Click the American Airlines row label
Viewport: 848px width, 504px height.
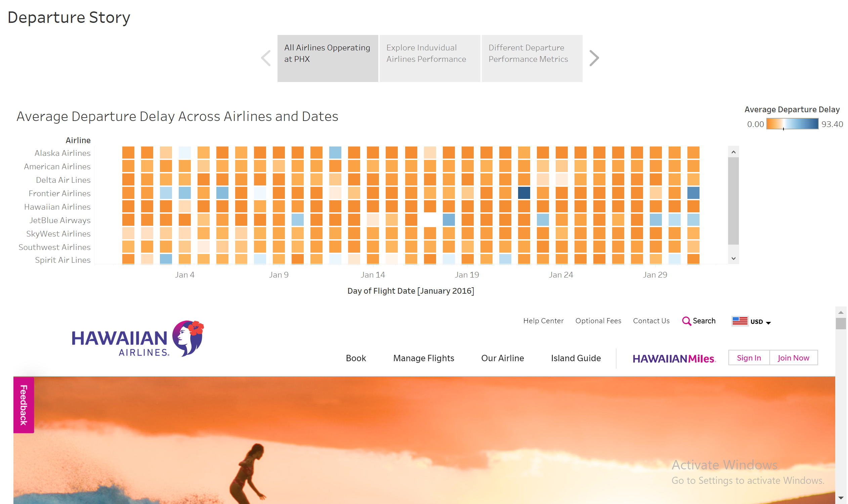coord(57,166)
